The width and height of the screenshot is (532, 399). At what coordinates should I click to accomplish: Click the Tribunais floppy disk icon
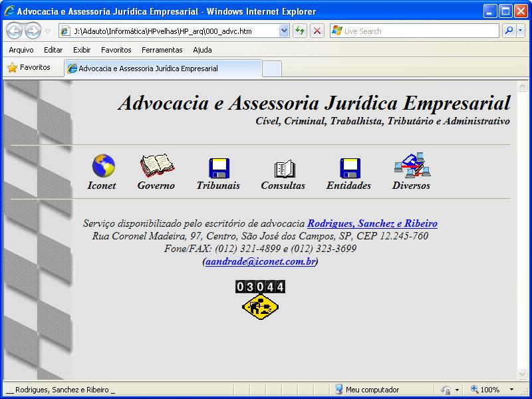219,168
